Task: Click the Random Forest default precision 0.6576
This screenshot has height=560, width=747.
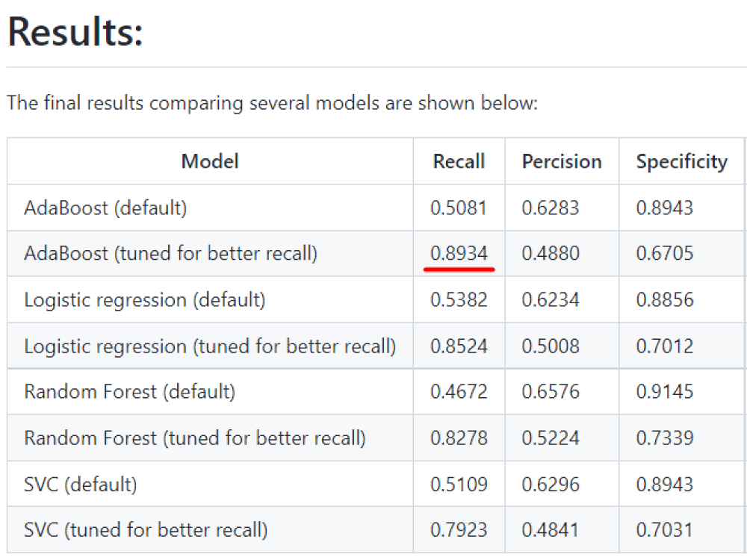Action: coord(550,392)
